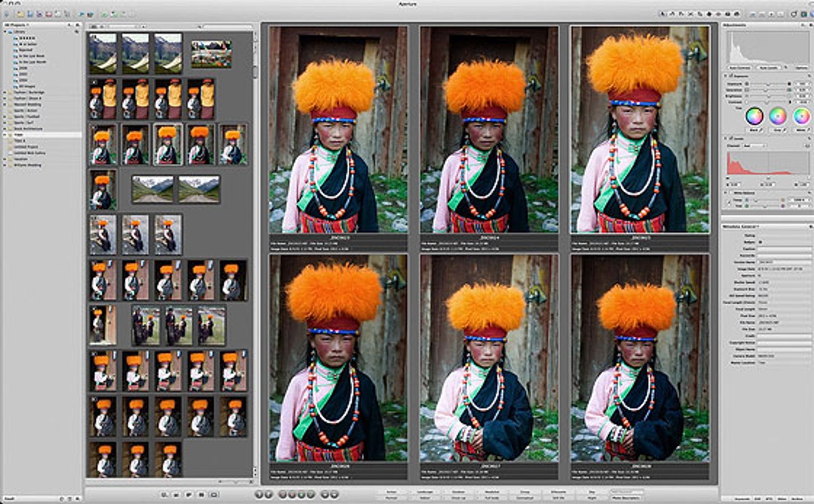
Task: Switch to the Other metadata tab
Action: (782, 499)
